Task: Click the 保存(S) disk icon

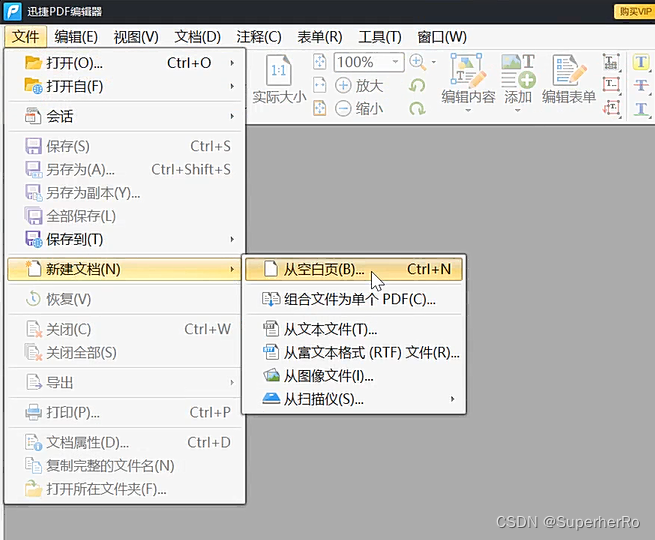Action: [x=33, y=146]
